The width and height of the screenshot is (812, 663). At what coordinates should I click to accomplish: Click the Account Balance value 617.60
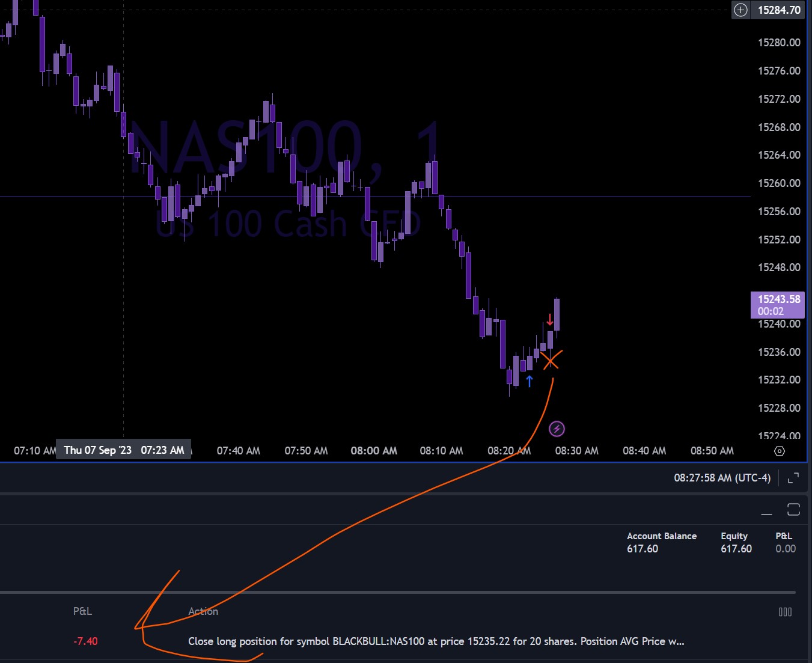tap(643, 549)
